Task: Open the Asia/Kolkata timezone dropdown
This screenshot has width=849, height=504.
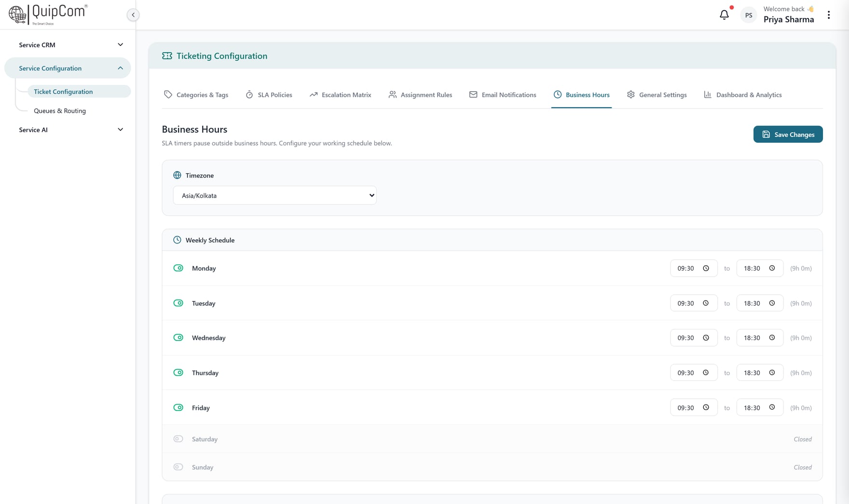Action: tap(274, 195)
